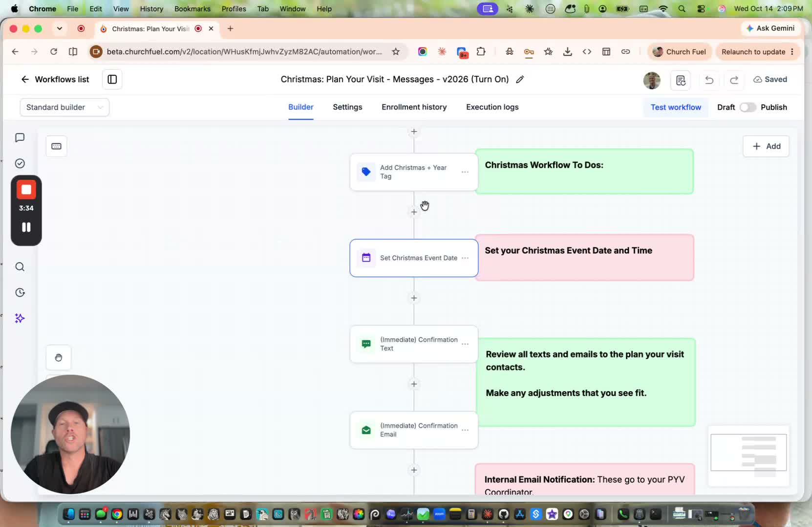The image size is (812, 527).
Task: Open the AI sparkle assistant icon
Action: (x=20, y=318)
